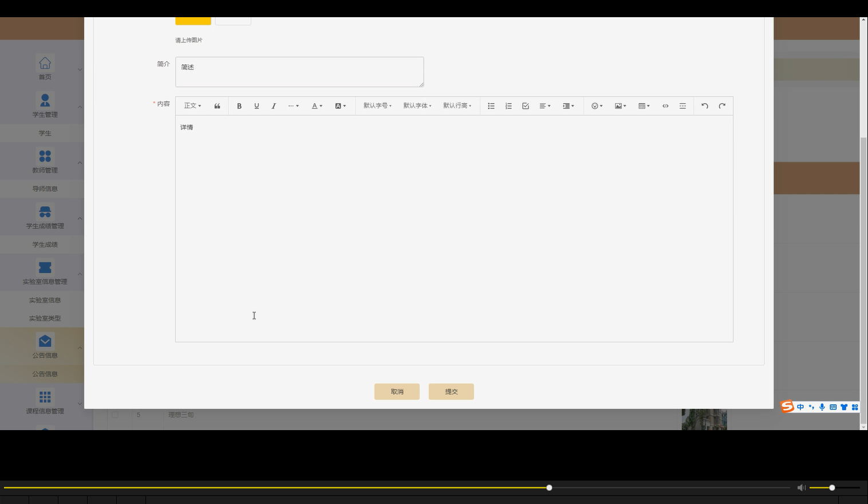Select 公告信息 in the sidebar menu
The height and width of the screenshot is (504, 868).
pos(45,373)
